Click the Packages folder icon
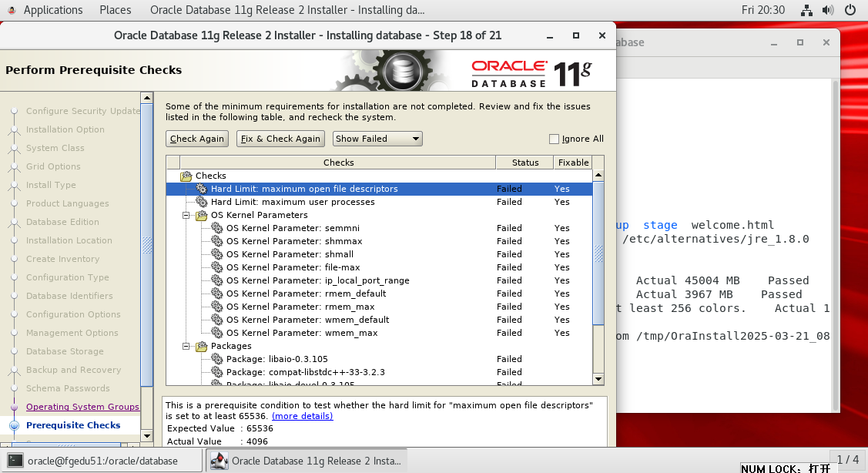This screenshot has width=868, height=473. 202,346
